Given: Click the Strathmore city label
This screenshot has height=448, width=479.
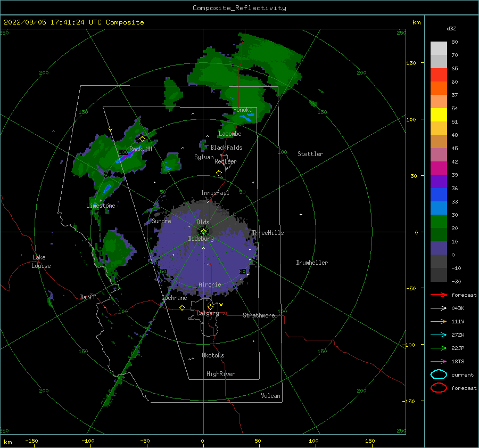Looking at the screenshot, I should coord(259,315).
